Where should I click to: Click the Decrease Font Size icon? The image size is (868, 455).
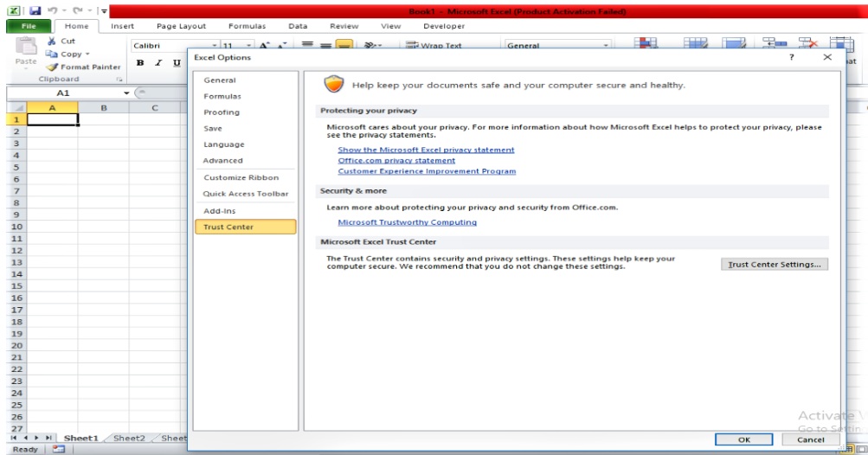(282, 45)
